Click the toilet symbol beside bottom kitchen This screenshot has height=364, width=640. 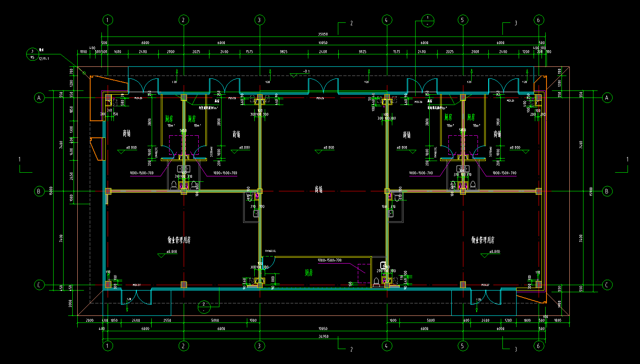pos(376,281)
